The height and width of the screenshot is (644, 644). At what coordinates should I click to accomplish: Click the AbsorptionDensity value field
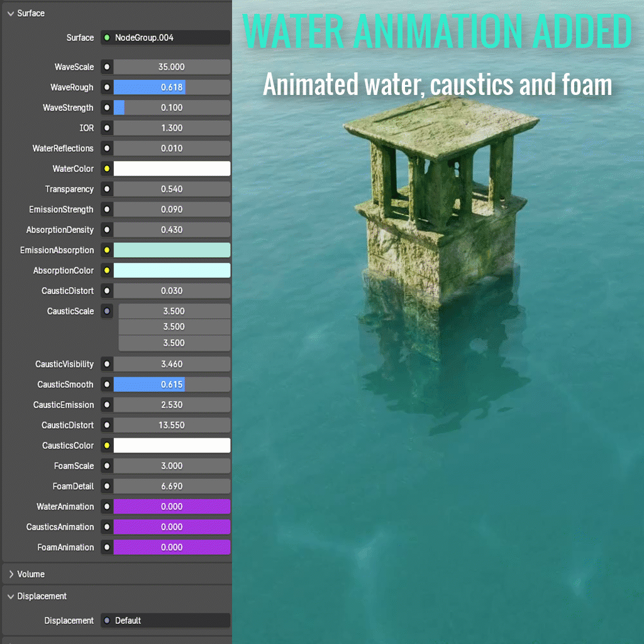click(171, 230)
